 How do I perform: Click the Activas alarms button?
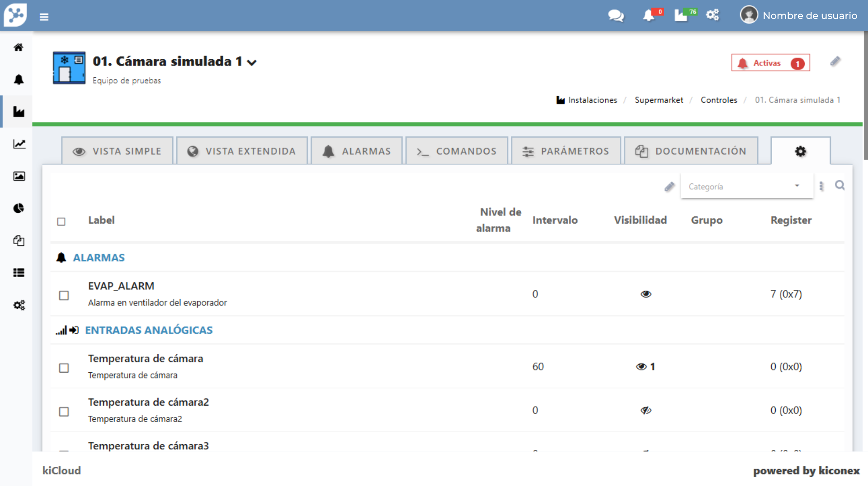click(x=770, y=63)
